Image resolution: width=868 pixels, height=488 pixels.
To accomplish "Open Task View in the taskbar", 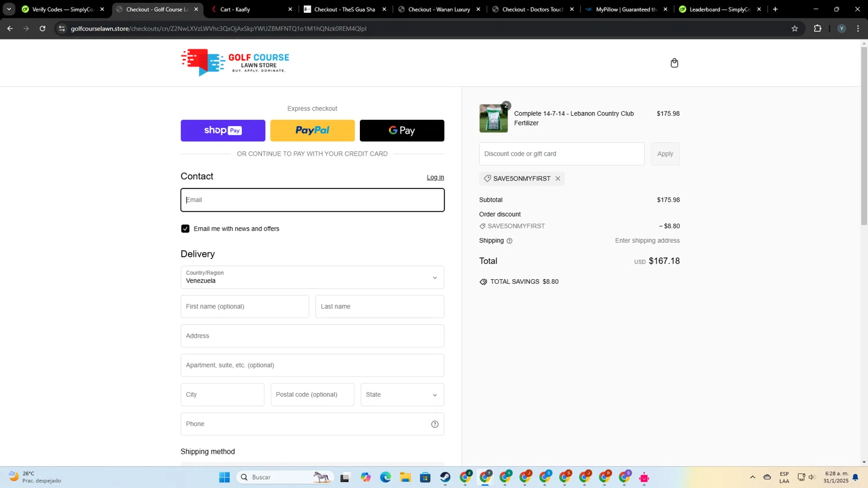I will coord(345,478).
